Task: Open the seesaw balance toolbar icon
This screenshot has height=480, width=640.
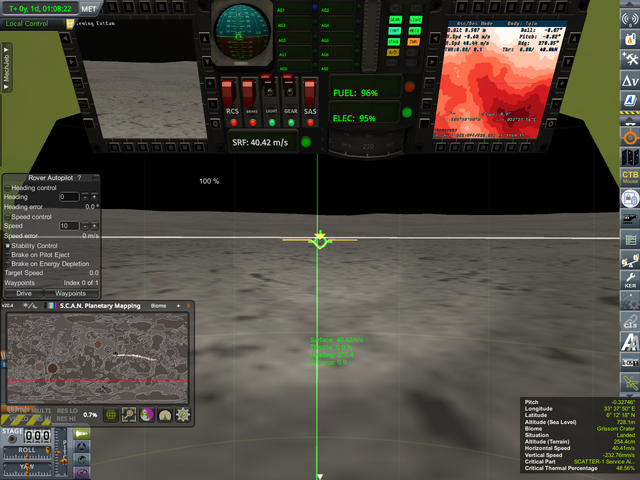Action: (x=630, y=260)
